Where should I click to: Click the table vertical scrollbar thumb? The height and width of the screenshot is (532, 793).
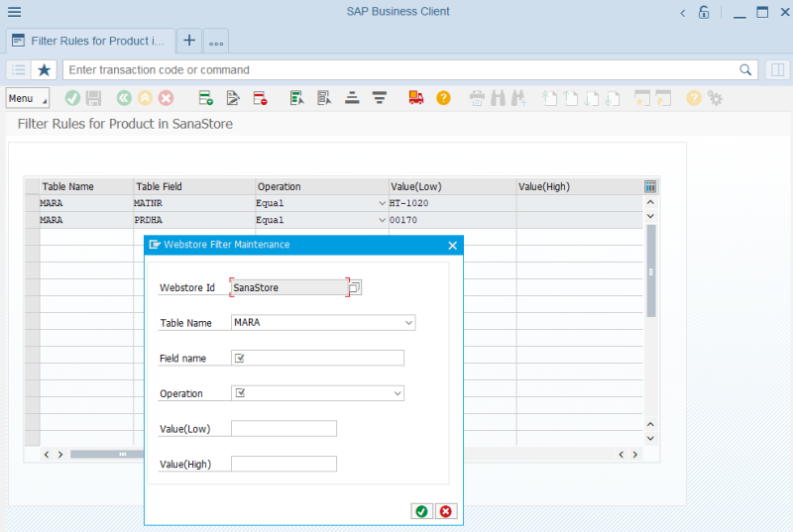(651, 271)
